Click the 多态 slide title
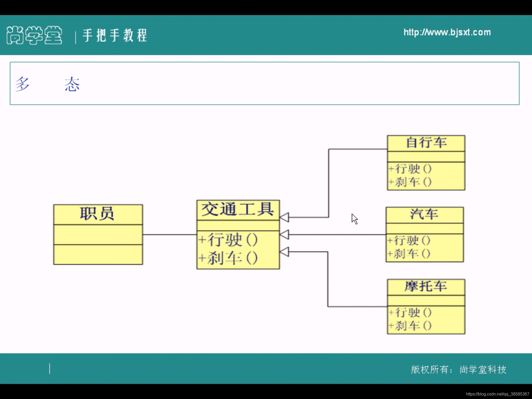 pos(47,84)
